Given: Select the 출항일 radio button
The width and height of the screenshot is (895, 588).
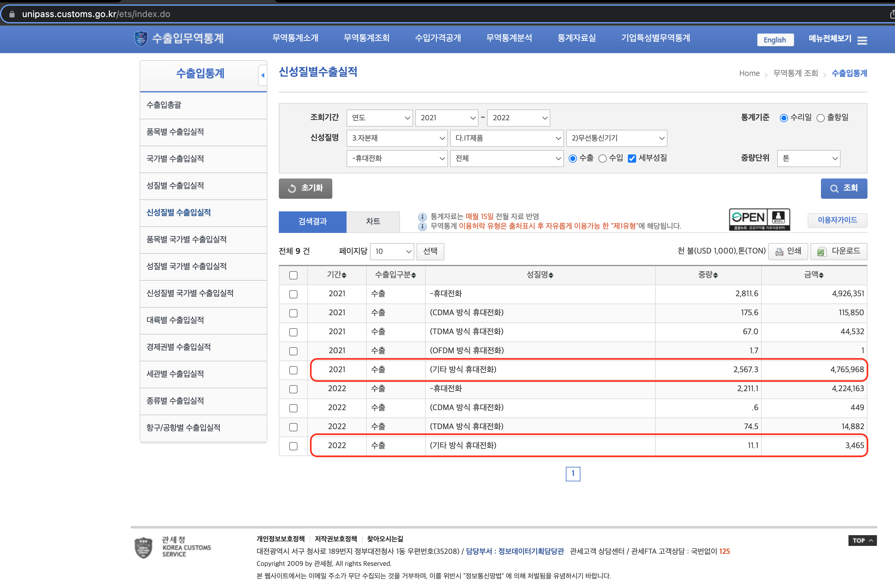Looking at the screenshot, I should click(821, 118).
